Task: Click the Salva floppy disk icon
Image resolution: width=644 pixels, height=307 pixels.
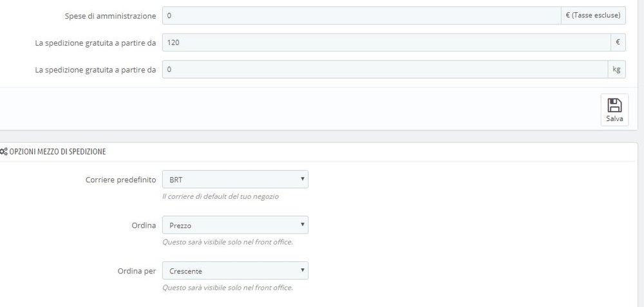Action: (x=614, y=106)
